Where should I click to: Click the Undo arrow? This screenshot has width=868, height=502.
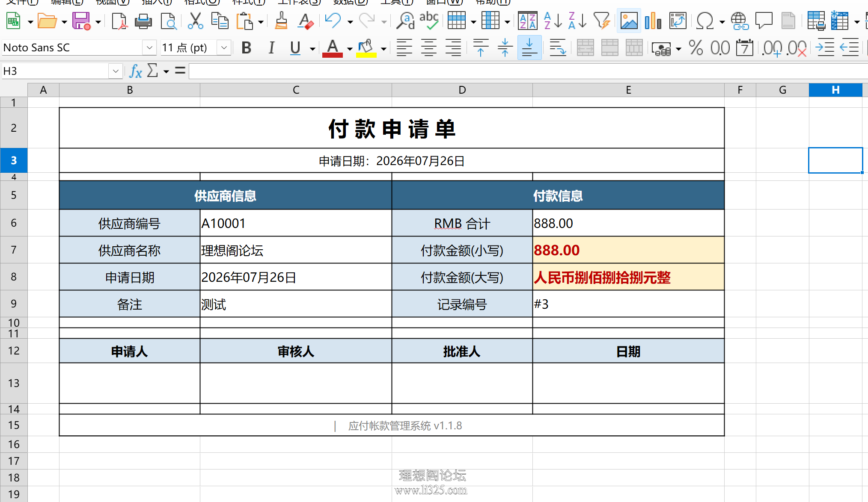pyautogui.click(x=333, y=21)
